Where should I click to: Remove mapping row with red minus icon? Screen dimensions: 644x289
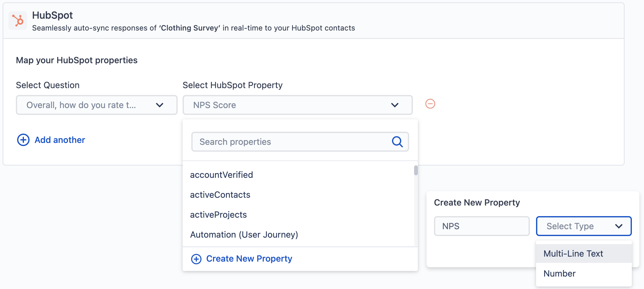(430, 104)
